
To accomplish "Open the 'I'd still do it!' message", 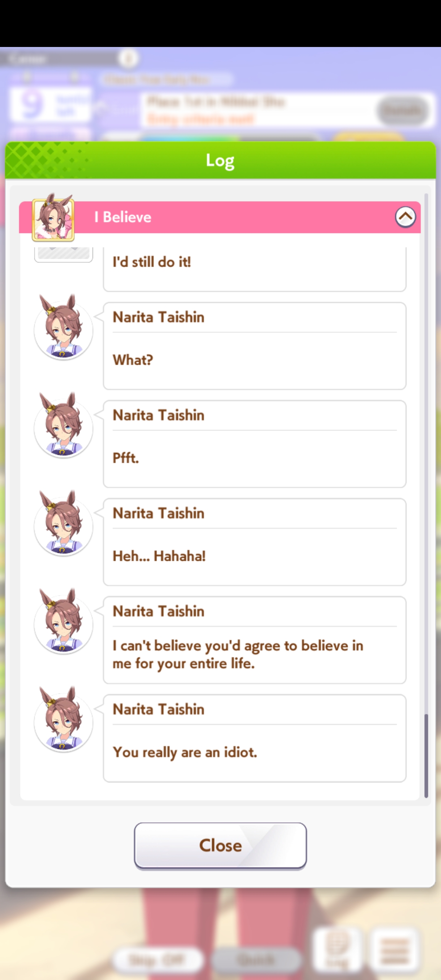I will pyautogui.click(x=254, y=269).
